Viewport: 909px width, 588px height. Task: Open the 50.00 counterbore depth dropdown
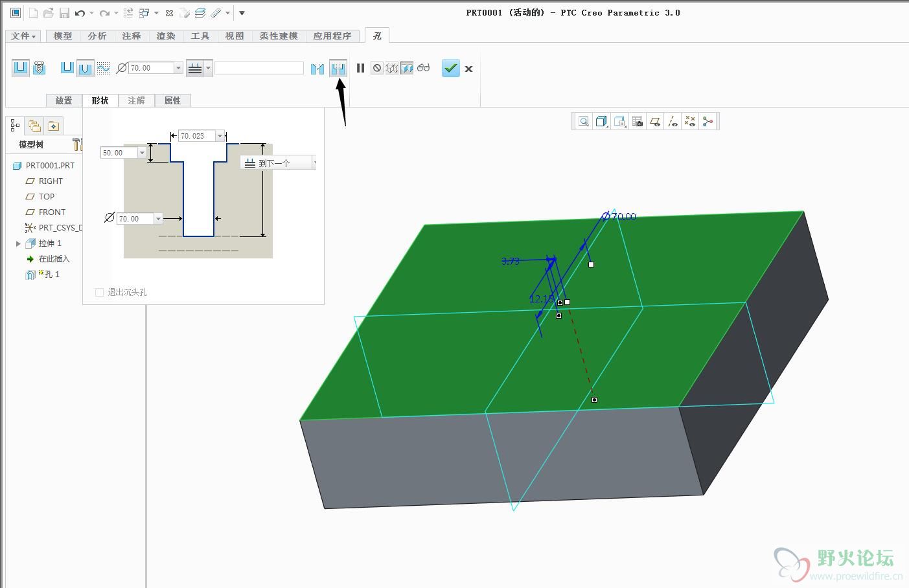142,153
